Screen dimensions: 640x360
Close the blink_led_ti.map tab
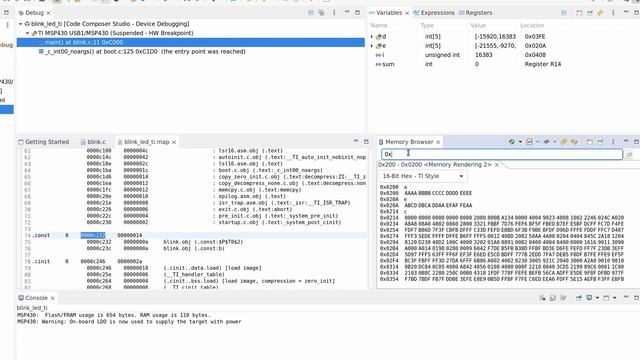[174, 142]
